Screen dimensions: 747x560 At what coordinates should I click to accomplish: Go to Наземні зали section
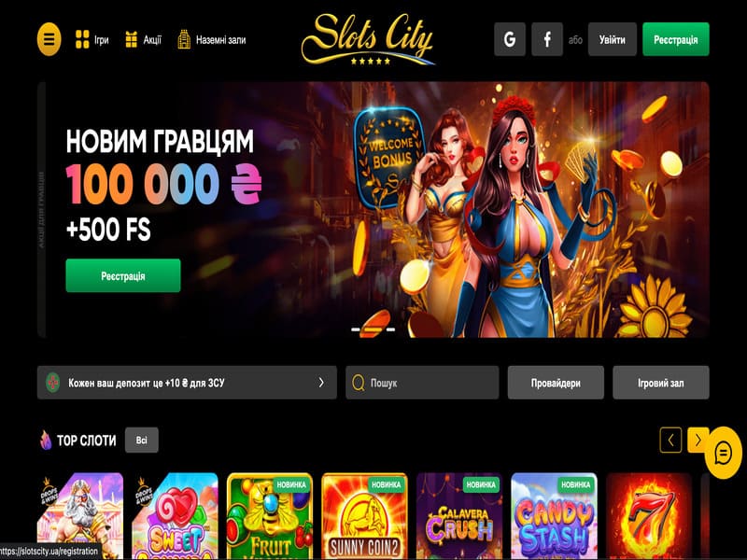tap(212, 39)
